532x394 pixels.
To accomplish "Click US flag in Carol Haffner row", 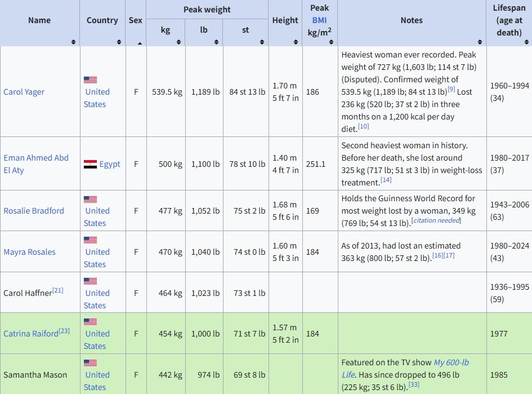I will [90, 281].
